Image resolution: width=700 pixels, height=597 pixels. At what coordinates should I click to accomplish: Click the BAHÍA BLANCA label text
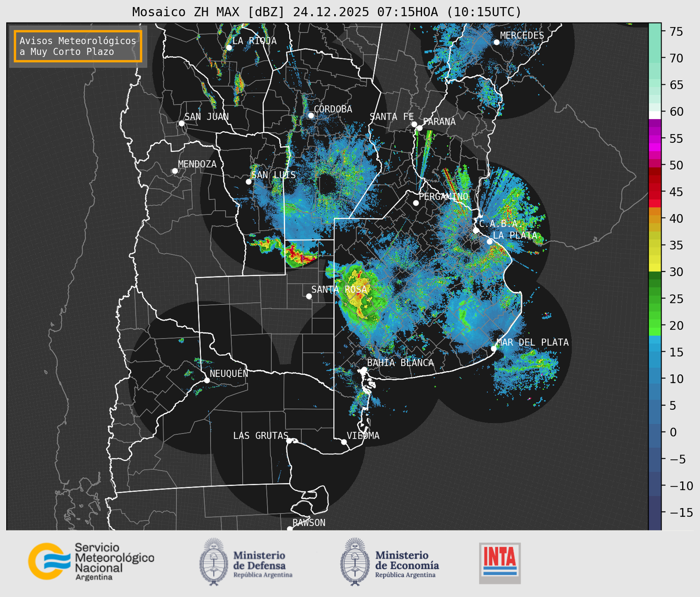click(x=400, y=363)
